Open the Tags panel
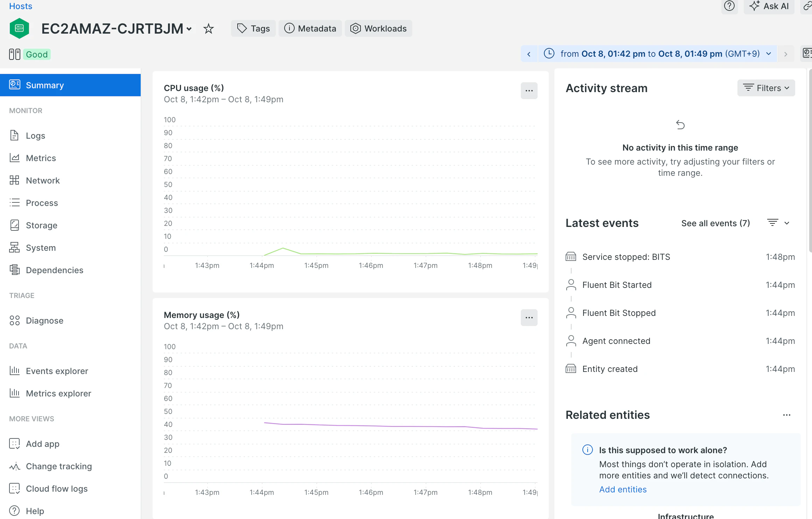The width and height of the screenshot is (812, 519). (x=253, y=28)
